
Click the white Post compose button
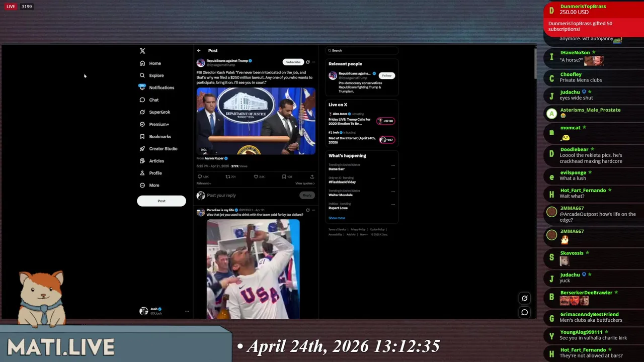[162, 201]
